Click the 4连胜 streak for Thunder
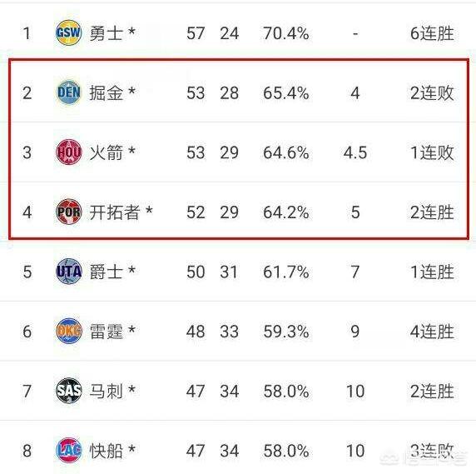Screen dimensions: 476x474 click(432, 332)
